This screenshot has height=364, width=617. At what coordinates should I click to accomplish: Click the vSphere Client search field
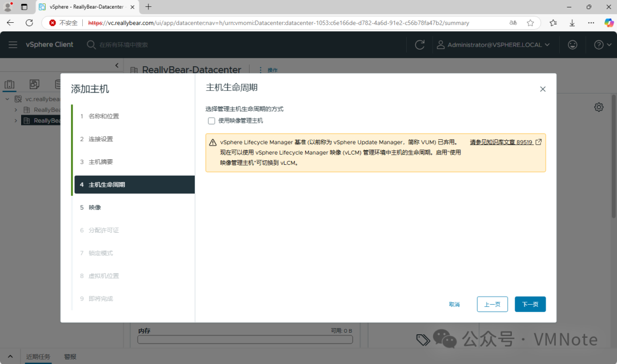click(x=123, y=45)
